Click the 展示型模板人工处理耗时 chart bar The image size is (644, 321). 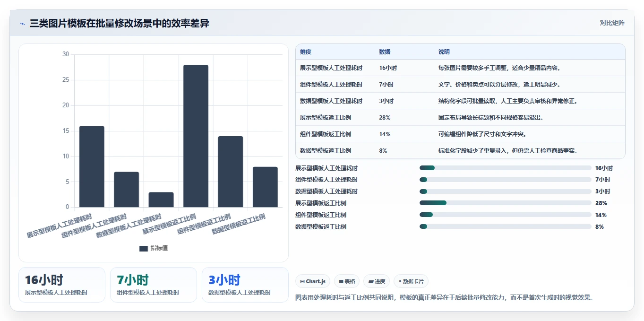click(x=92, y=166)
